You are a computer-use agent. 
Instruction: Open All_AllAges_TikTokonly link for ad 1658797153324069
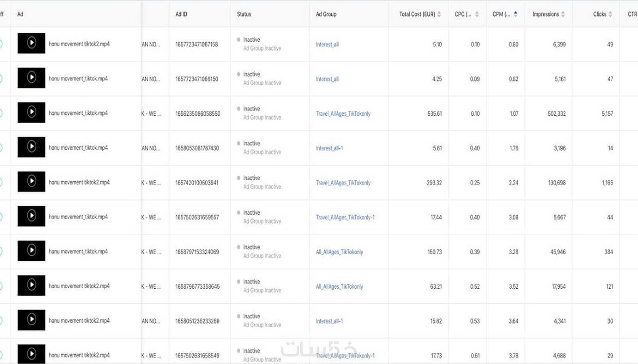tap(339, 252)
